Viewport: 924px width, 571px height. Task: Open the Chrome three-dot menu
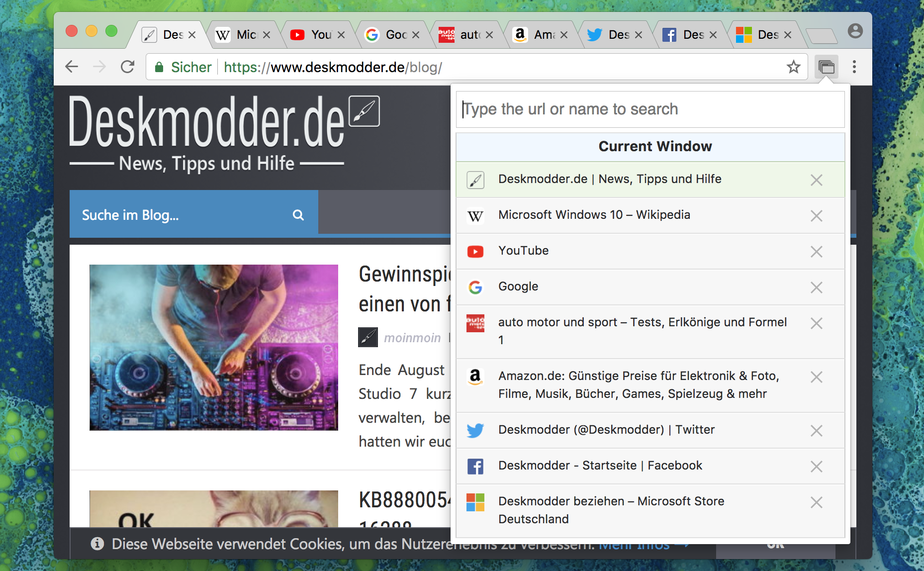[854, 67]
